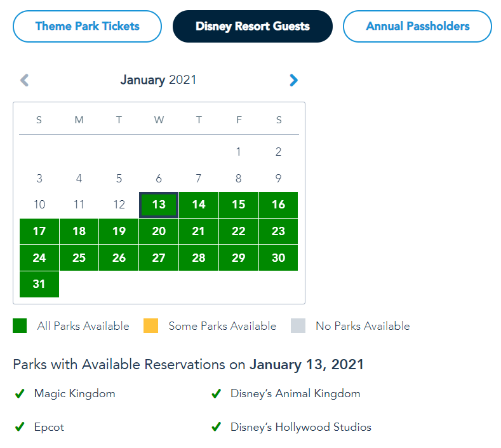Select January 13 on the calendar
This screenshot has height=448, width=501.
click(x=159, y=205)
